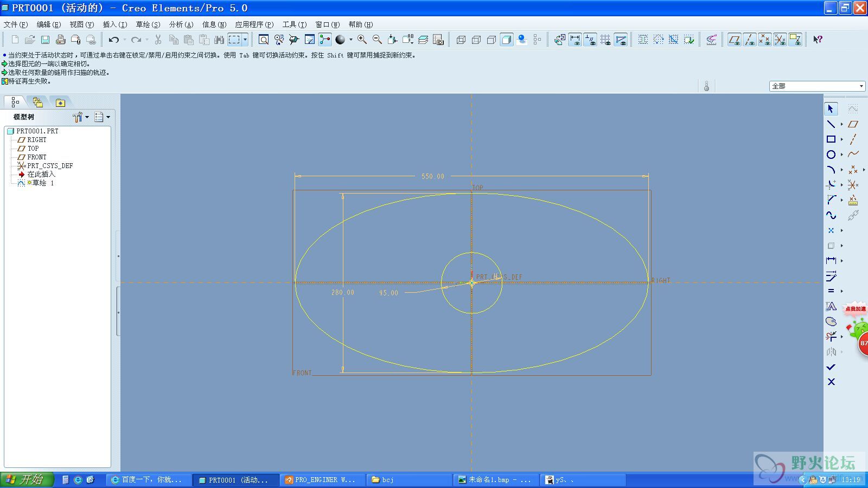Print the current model
Image resolution: width=868 pixels, height=488 pixels.
point(61,40)
